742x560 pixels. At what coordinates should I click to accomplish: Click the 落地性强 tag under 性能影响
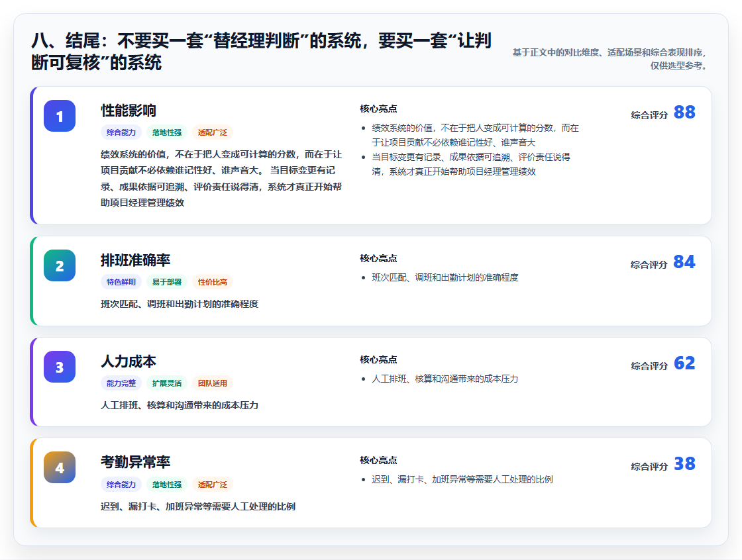(x=166, y=132)
